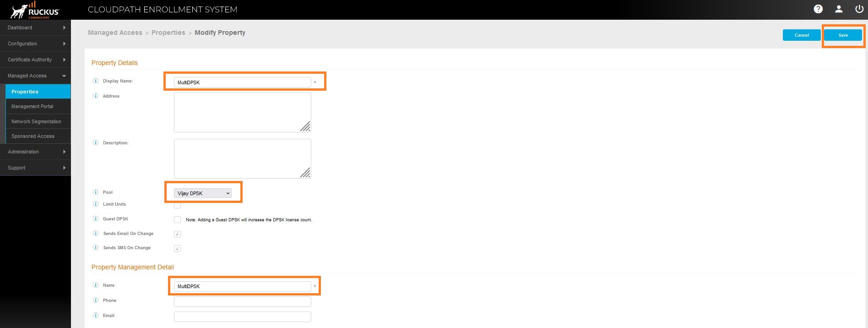Enable the Guest DPSK checkbox

tap(177, 219)
